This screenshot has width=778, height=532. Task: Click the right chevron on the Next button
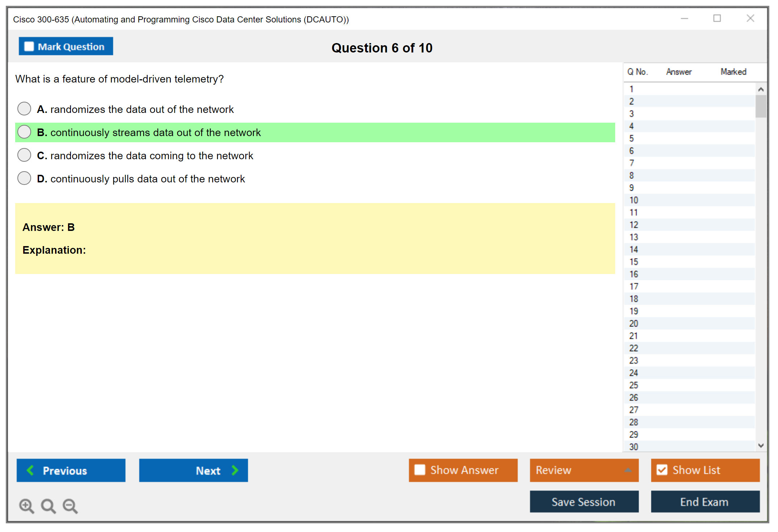(235, 470)
